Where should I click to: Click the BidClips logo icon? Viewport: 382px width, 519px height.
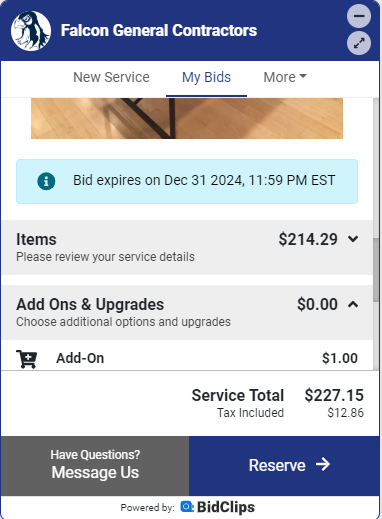187,507
